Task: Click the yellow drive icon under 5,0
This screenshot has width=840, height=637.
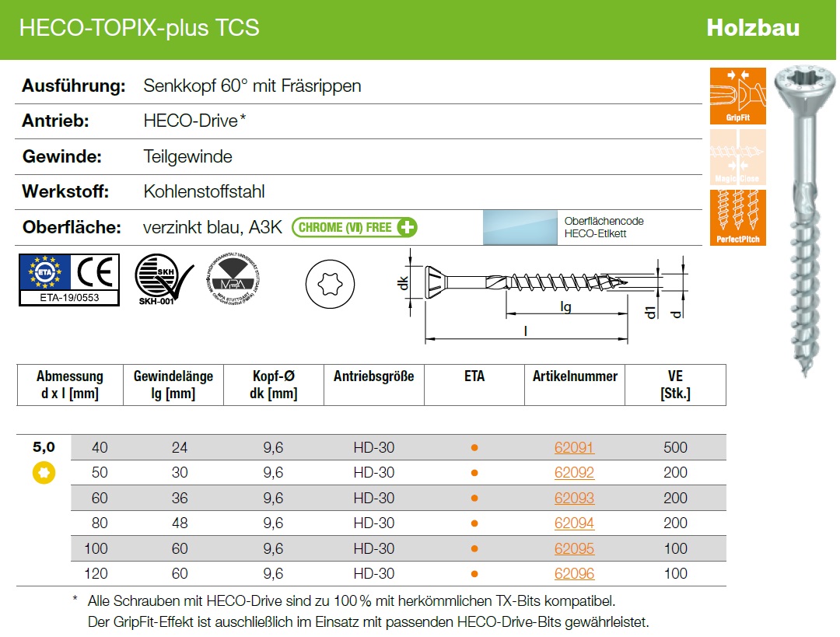Action: [44, 473]
